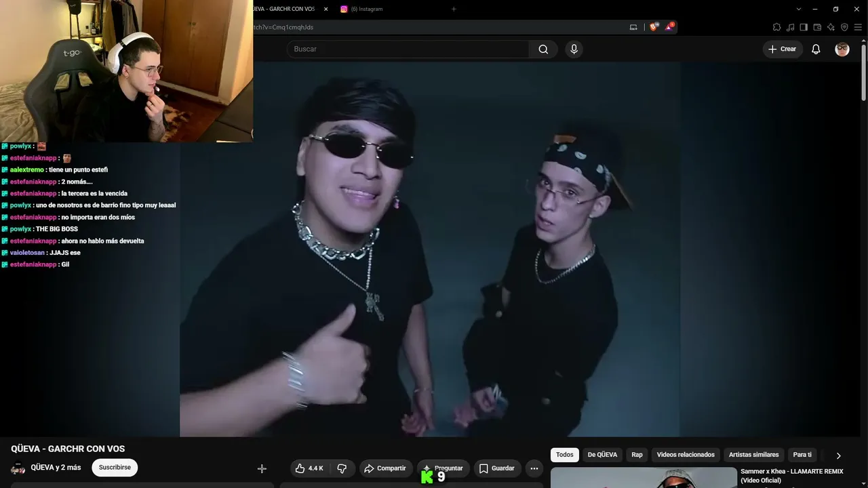The image size is (868, 488).
Task: Select the Para ti filter chip
Action: pyautogui.click(x=802, y=455)
